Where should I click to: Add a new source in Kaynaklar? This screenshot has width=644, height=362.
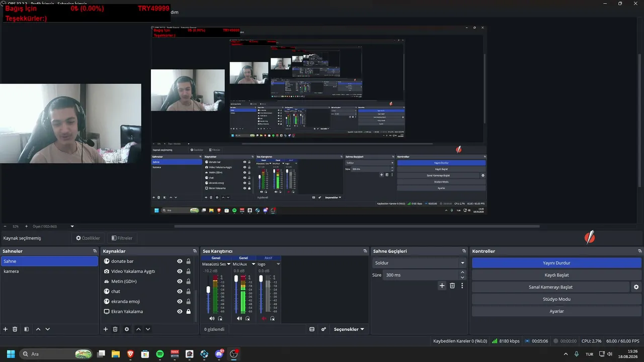[106, 329]
